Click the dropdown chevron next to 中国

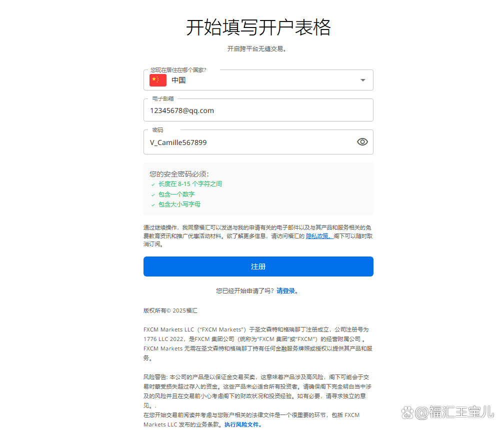click(x=363, y=80)
